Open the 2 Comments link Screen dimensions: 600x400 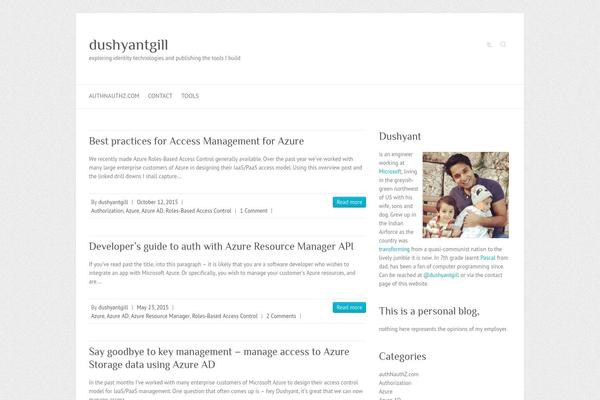click(281, 316)
